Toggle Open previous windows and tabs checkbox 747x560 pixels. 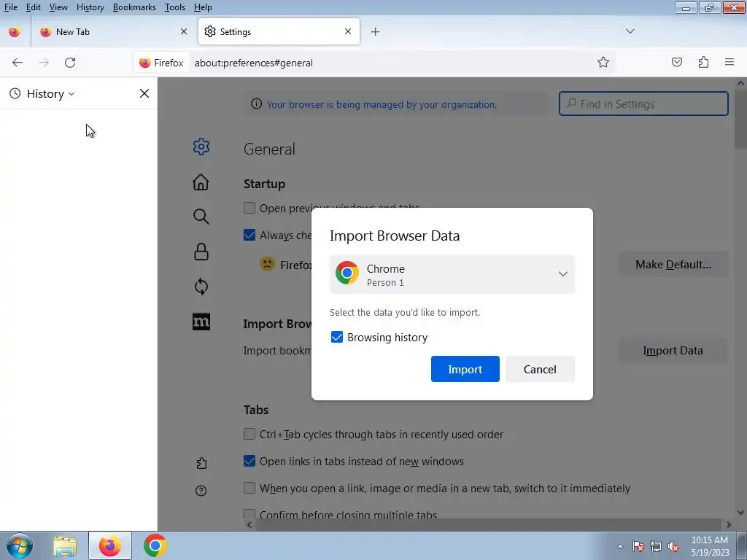249,208
